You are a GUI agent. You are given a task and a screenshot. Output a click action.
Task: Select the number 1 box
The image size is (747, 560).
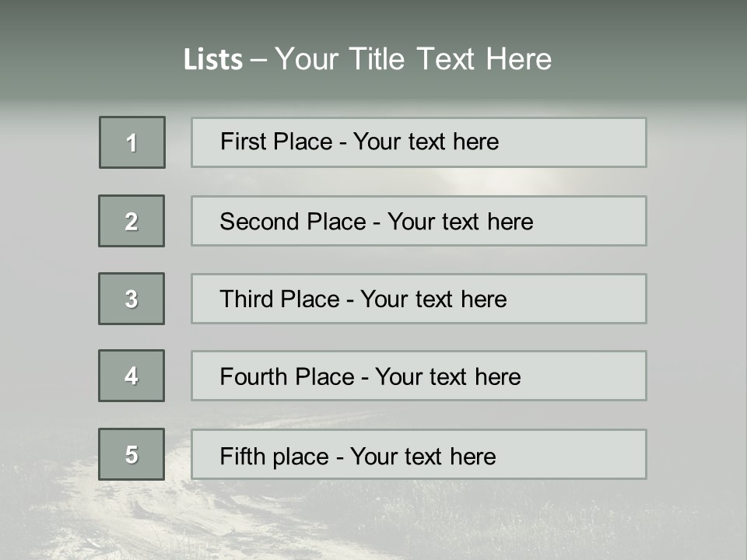pos(132,142)
